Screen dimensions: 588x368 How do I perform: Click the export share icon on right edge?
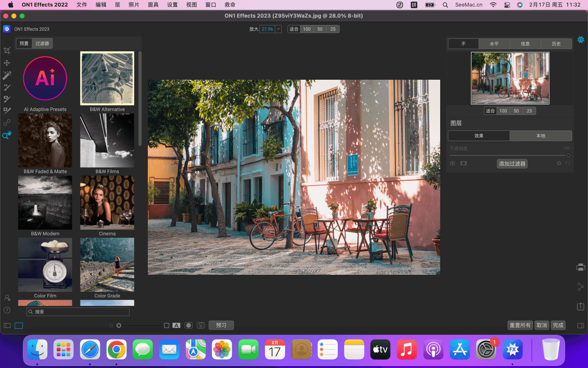(x=581, y=306)
